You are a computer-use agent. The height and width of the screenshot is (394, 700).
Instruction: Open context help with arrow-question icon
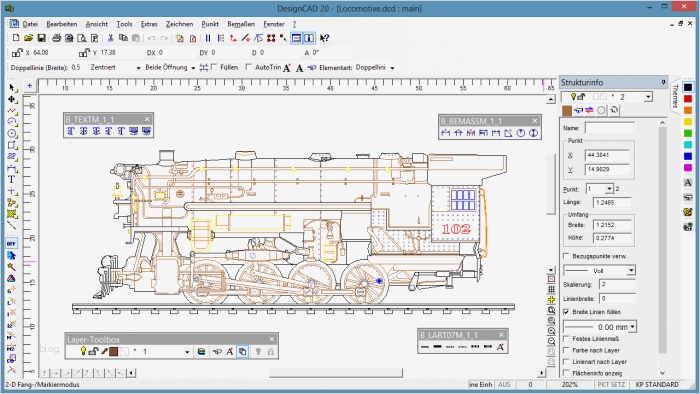click(x=325, y=38)
